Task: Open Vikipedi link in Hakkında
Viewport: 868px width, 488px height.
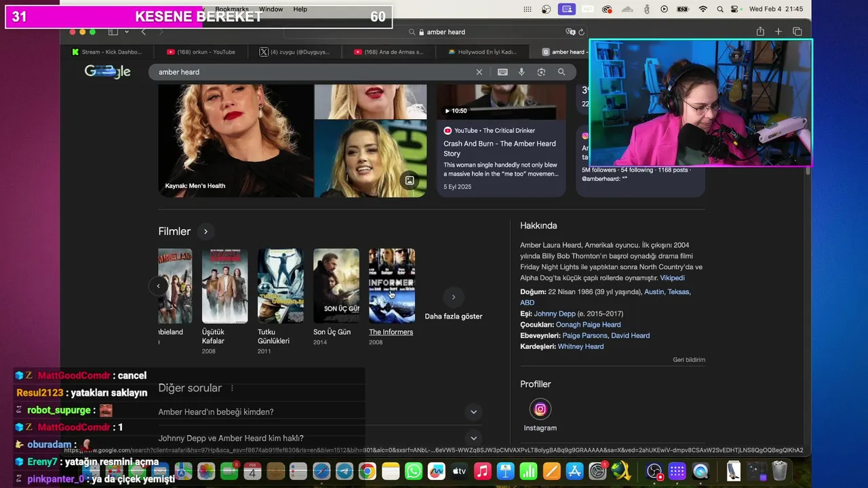Action: point(672,278)
